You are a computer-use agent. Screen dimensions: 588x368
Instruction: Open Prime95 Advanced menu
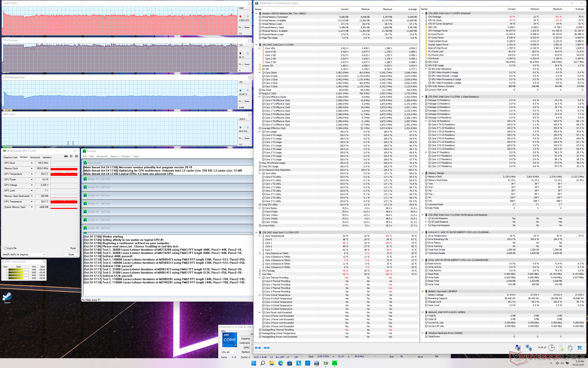pos(102,156)
